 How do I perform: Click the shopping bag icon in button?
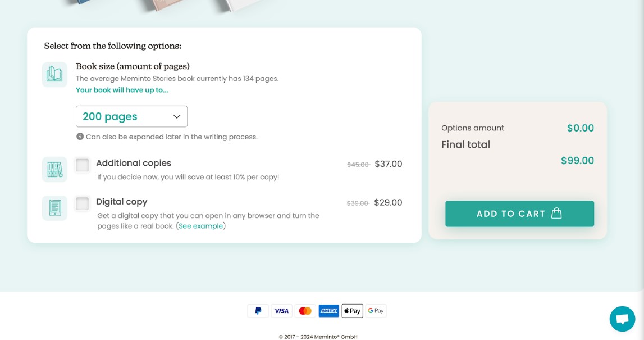point(556,214)
